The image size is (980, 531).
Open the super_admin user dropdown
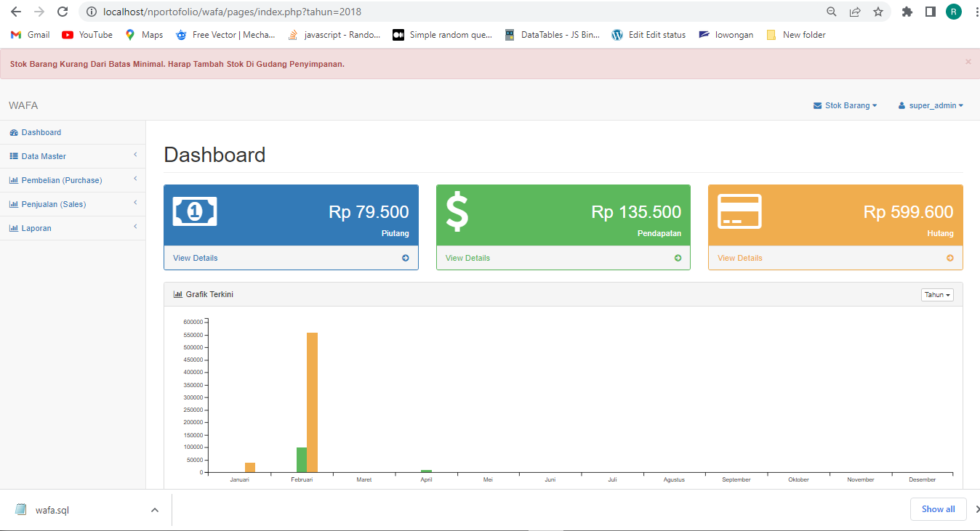click(931, 105)
